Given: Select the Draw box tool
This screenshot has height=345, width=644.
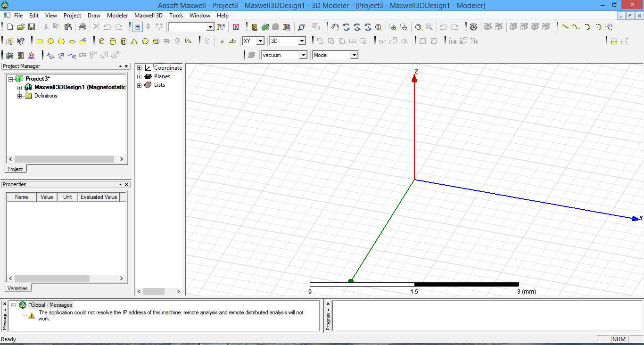Looking at the screenshot, I should pyautogui.click(x=101, y=41).
